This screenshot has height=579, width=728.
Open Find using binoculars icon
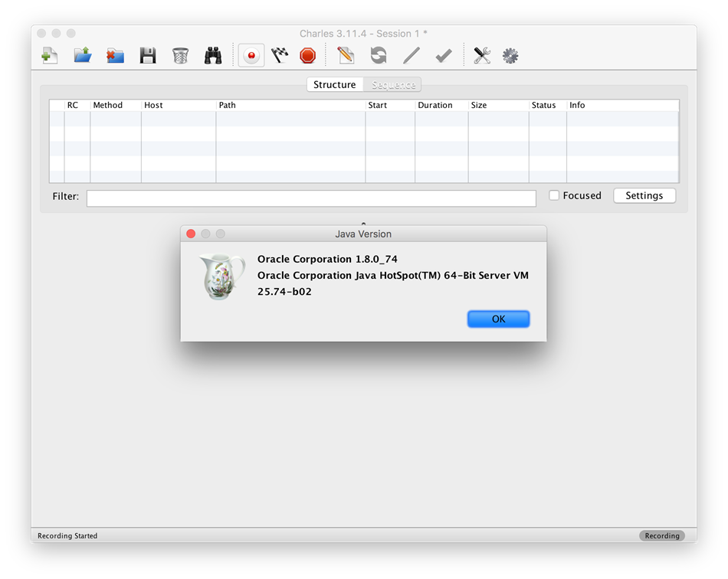(x=213, y=56)
